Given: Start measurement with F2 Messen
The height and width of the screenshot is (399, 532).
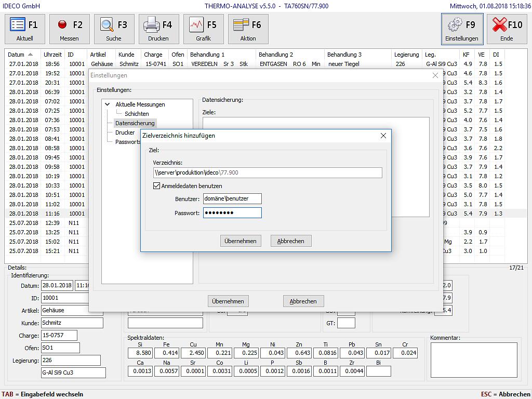Looking at the screenshot, I should [x=69, y=29].
